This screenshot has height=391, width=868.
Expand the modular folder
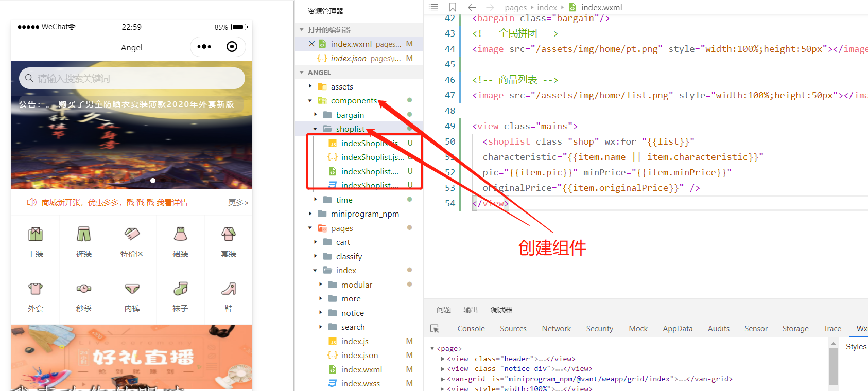click(x=321, y=285)
